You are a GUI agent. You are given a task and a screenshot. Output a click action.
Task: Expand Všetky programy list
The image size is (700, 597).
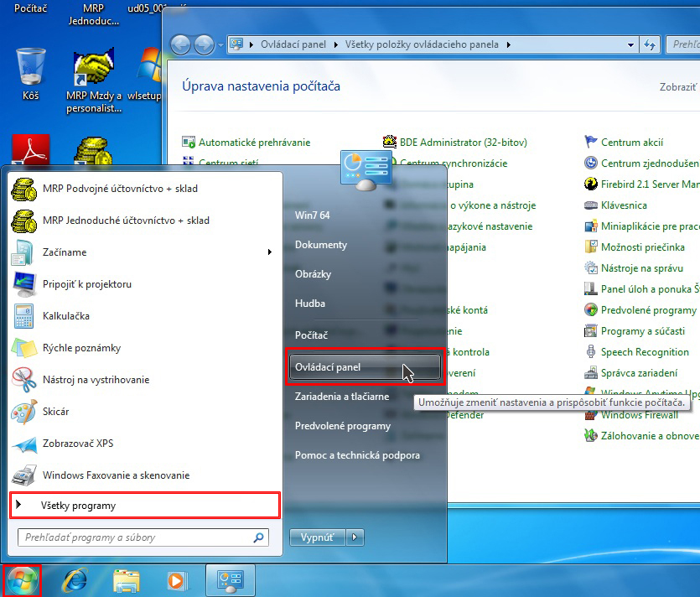click(x=145, y=506)
